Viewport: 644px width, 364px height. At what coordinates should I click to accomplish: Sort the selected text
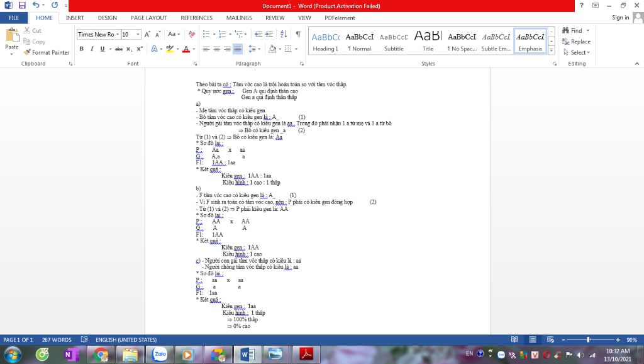[x=284, y=34]
